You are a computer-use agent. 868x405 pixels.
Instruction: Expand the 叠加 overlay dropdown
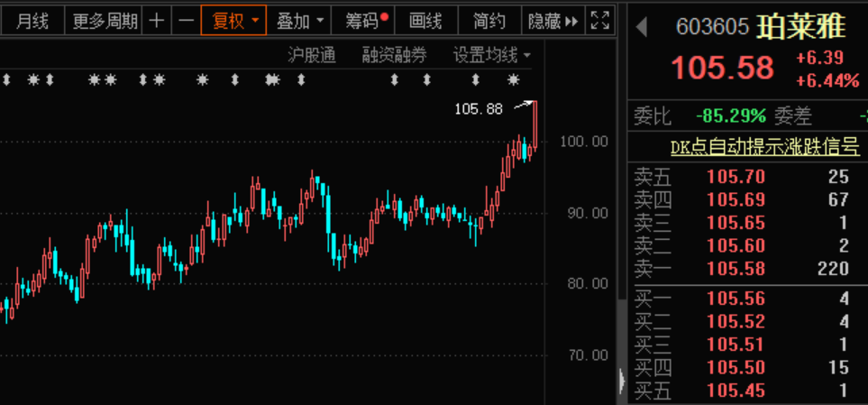click(298, 20)
